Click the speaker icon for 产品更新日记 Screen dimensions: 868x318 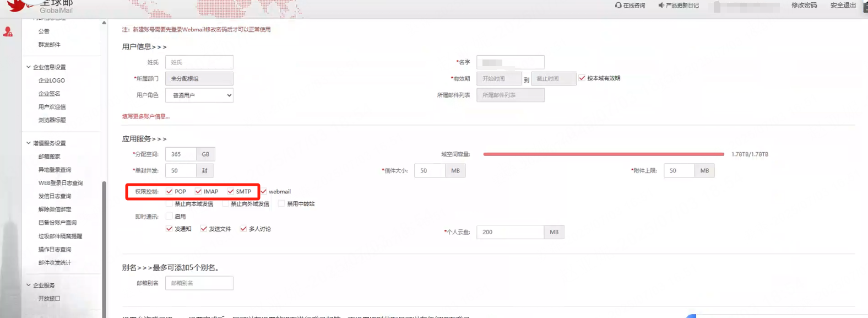661,5
